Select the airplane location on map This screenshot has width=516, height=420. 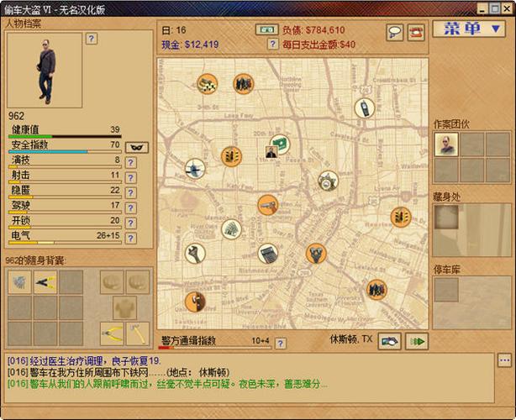point(194,170)
